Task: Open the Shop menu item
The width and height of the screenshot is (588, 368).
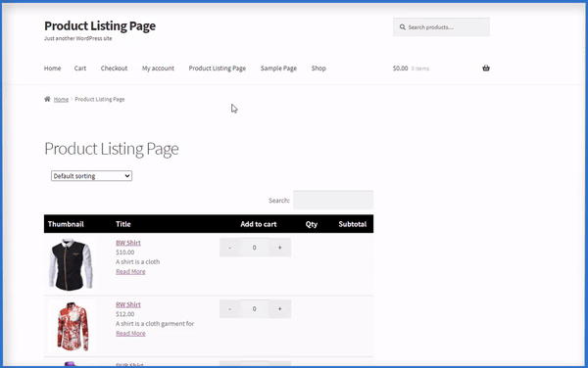Action: coord(318,69)
